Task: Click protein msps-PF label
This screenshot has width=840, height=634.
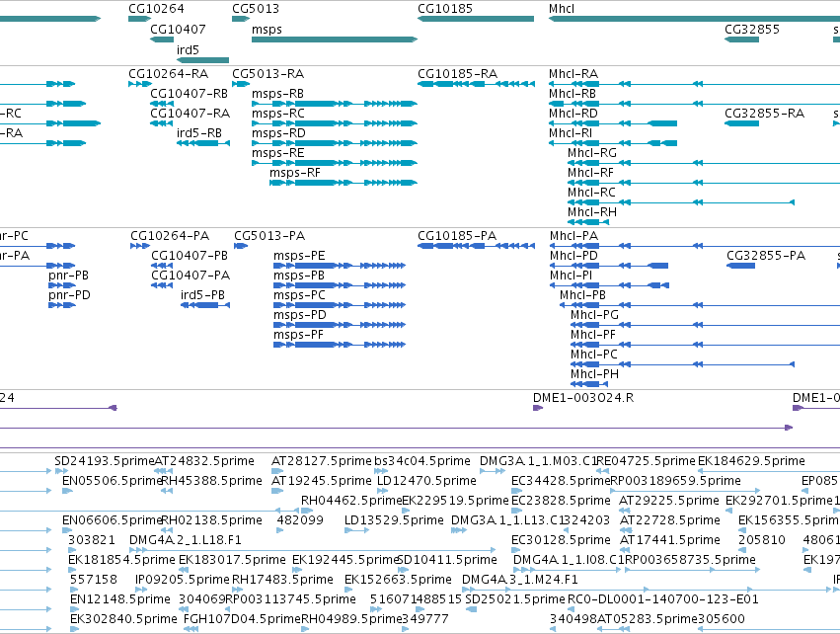Action: click(x=299, y=336)
